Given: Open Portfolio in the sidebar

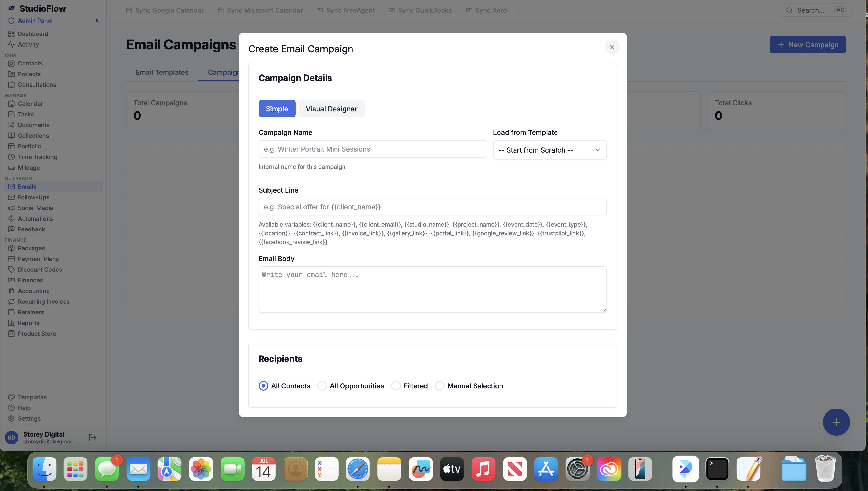Looking at the screenshot, I should coord(29,146).
